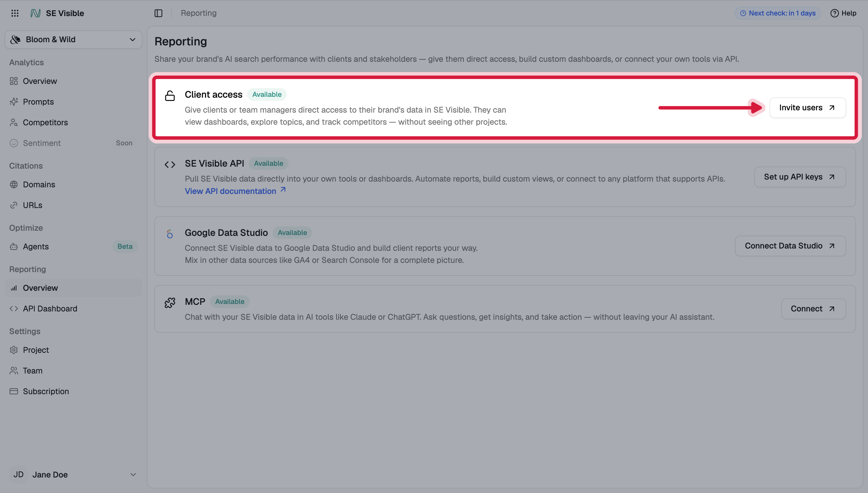Click the JD avatar for Jane Doe
Image resolution: width=868 pixels, height=493 pixels.
18,474
